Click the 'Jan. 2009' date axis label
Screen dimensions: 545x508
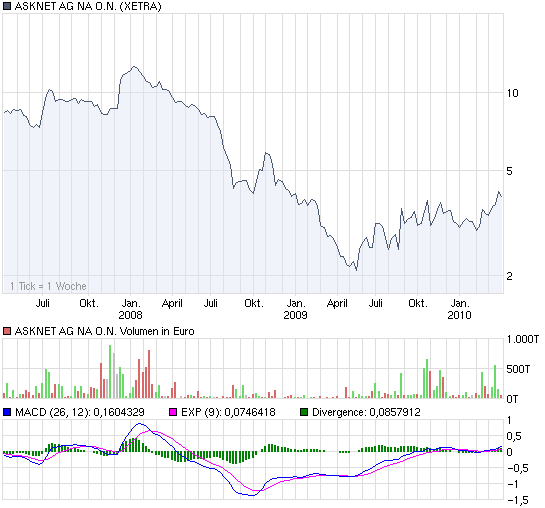295,309
